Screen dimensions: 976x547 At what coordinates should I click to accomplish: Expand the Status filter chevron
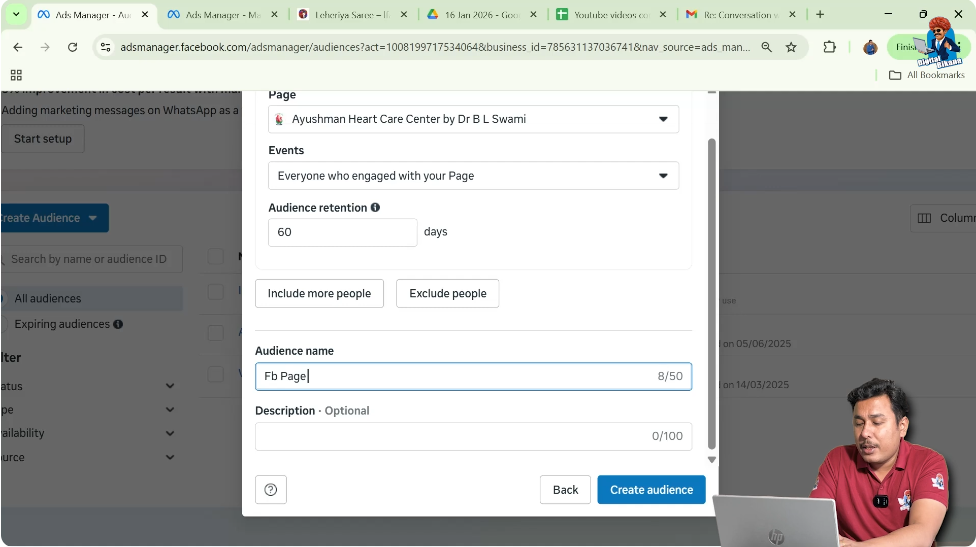click(x=170, y=386)
